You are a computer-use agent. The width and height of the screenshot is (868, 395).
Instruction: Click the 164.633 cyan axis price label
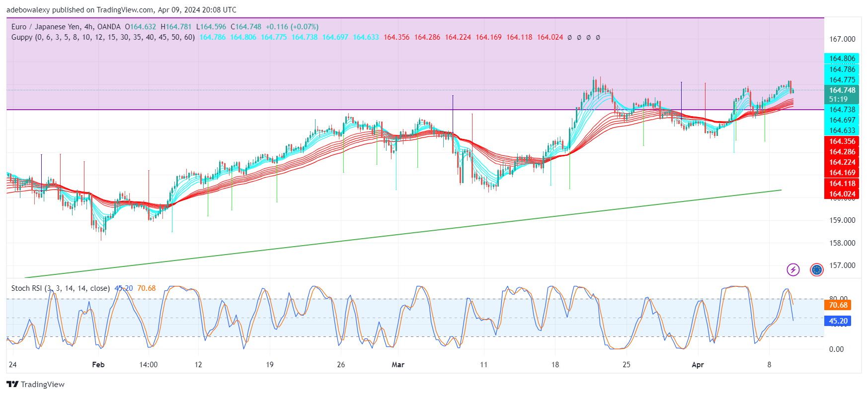(842, 131)
